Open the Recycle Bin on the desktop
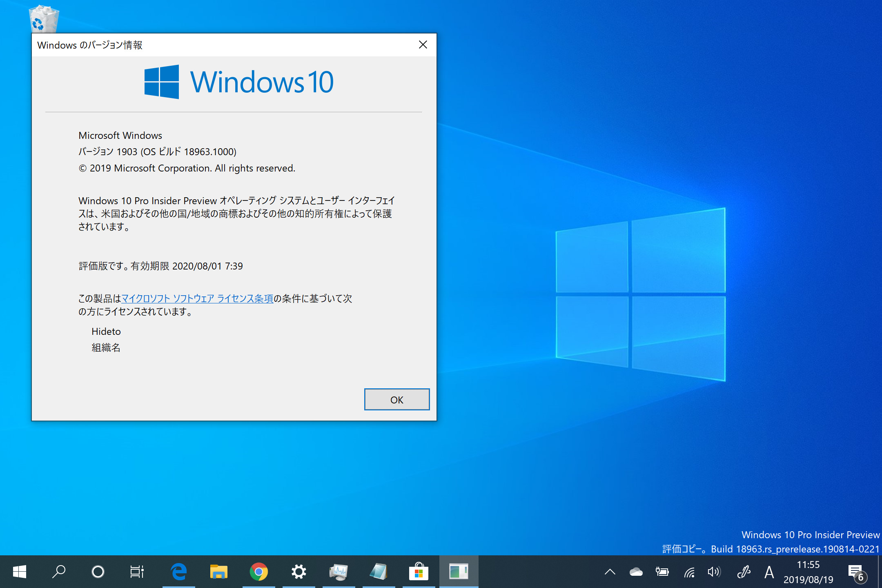Screen dimensions: 882x588 (x=43, y=18)
